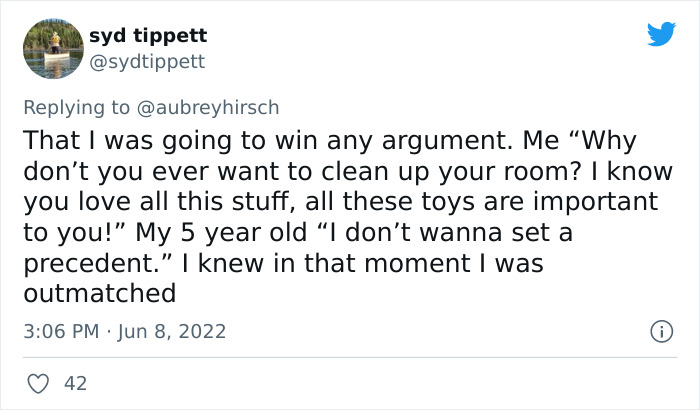Screen dimensions: 700x410
Task: Open the @sydtippett handle link
Action: (x=146, y=61)
